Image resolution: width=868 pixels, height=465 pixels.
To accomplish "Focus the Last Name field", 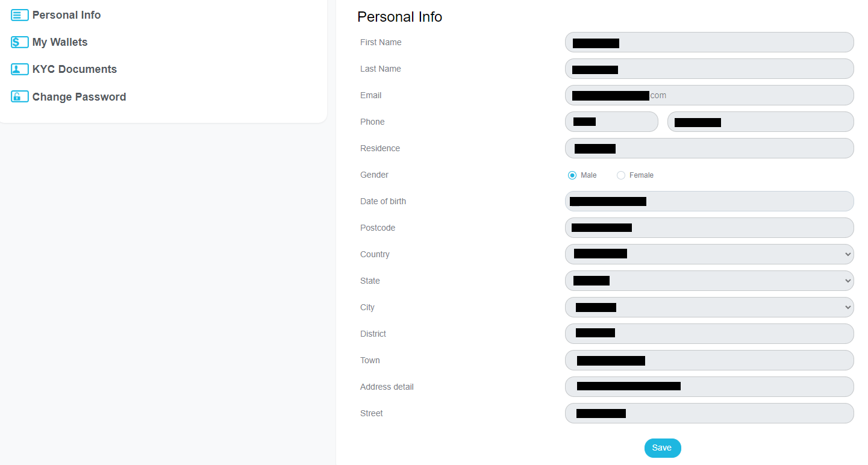I will coord(710,69).
